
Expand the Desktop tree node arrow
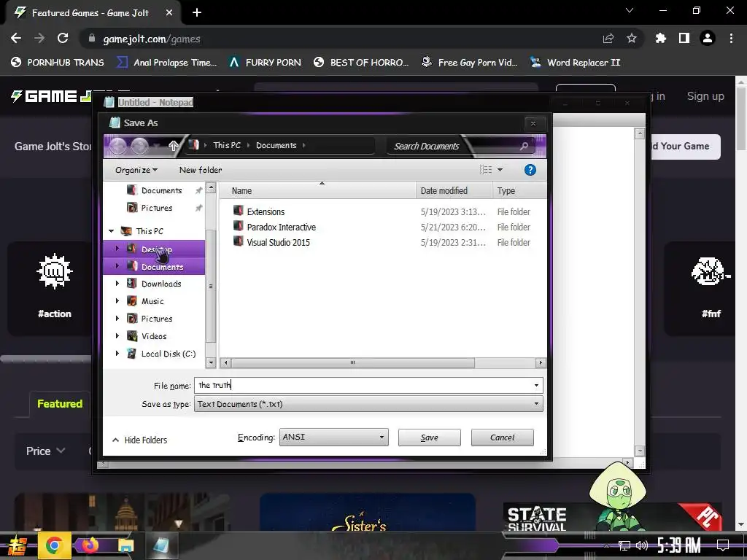[117, 249]
